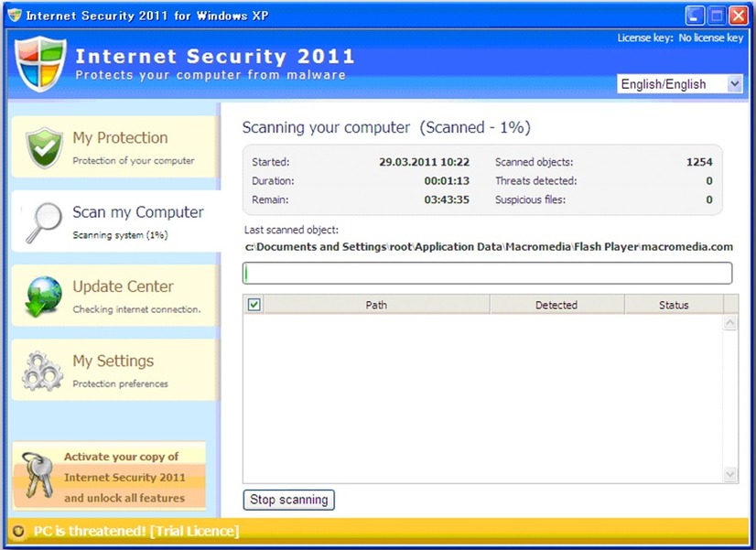Go to My Settings section
Screen dimensions: 756x550
115,370
